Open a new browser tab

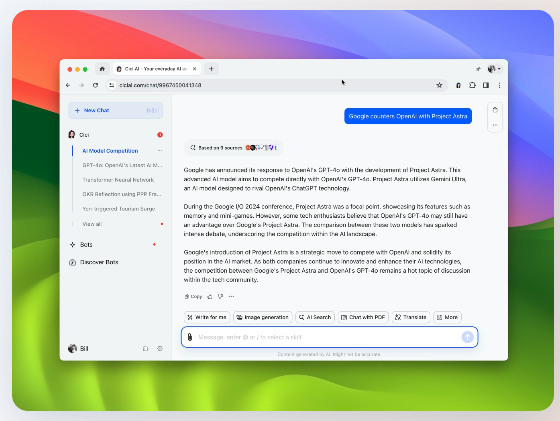[211, 69]
